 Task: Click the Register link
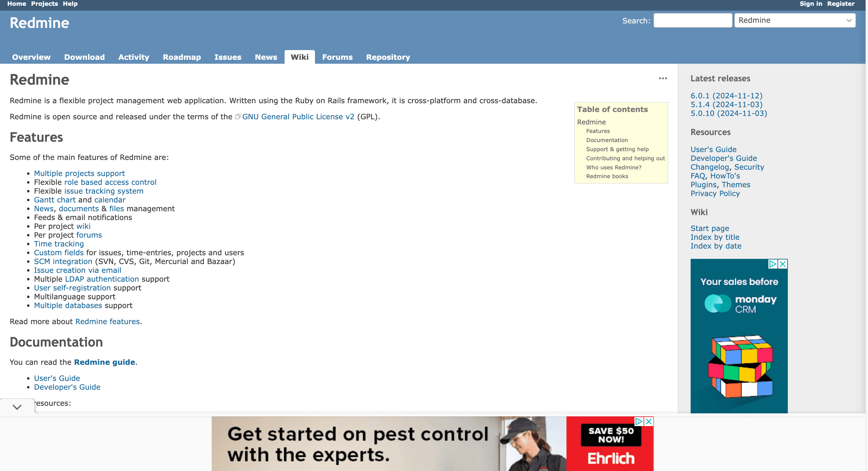click(x=842, y=5)
